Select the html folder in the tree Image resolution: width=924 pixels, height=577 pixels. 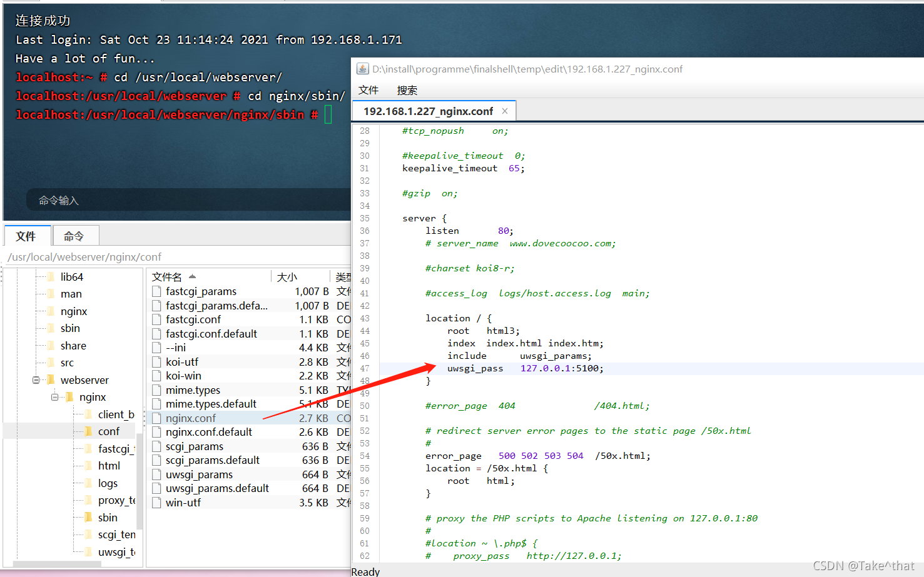(x=109, y=466)
